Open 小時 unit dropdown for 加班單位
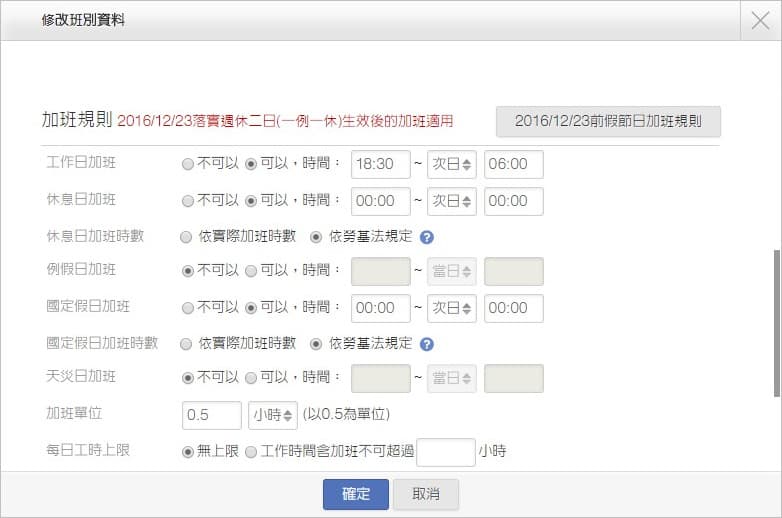 273,415
